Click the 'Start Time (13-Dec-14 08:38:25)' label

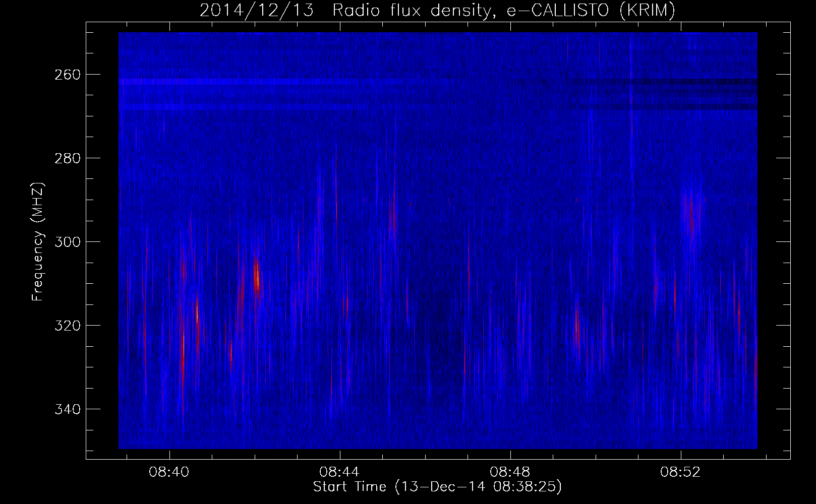(437, 487)
